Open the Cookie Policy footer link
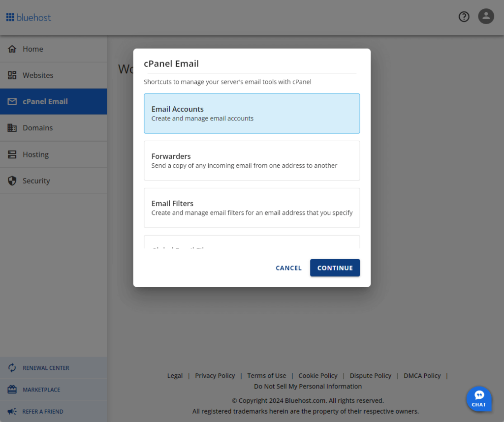Image resolution: width=504 pixels, height=422 pixels. (318, 376)
